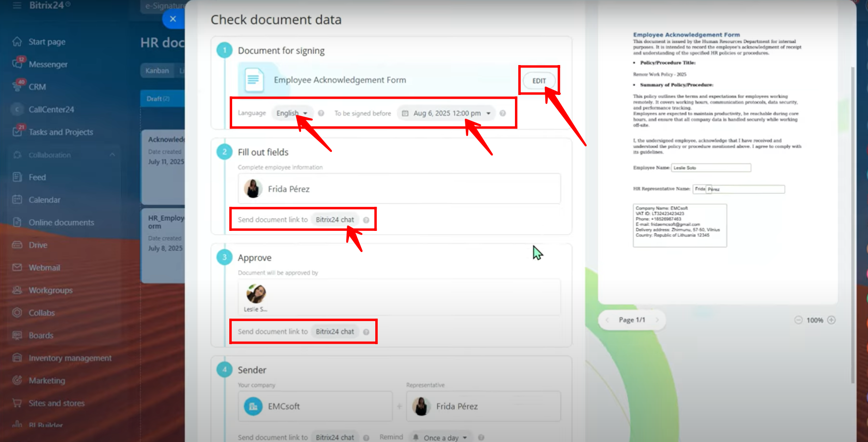Change Sender link channel Bitrix24 chat
The height and width of the screenshot is (442, 868).
click(335, 437)
